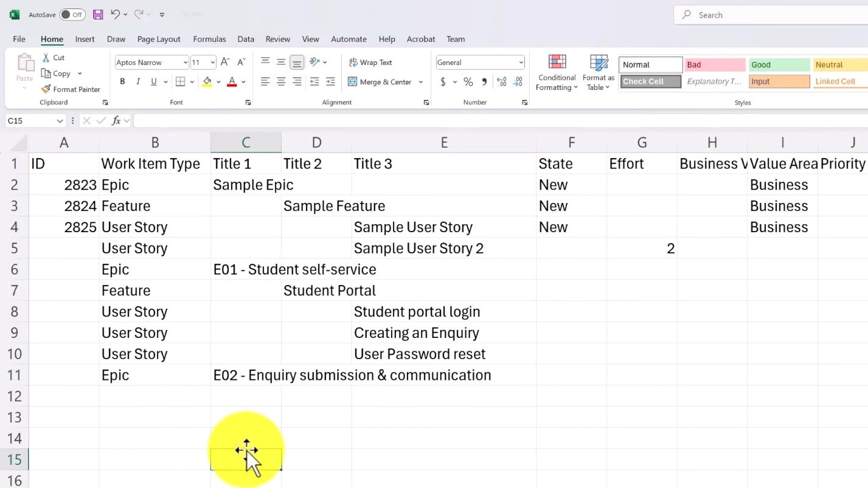The image size is (868, 488).
Task: Select the Cut command
Action: 54,57
